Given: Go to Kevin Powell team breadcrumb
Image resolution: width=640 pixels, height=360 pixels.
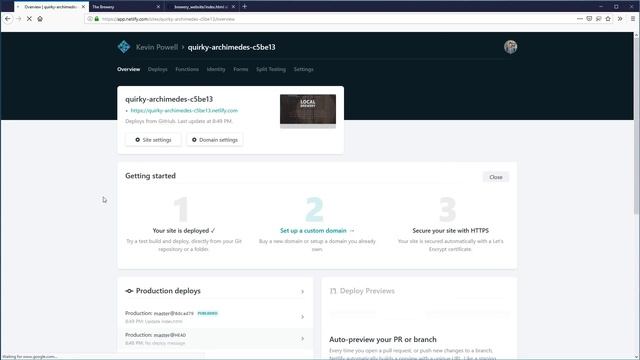Looking at the screenshot, I should pos(157,47).
